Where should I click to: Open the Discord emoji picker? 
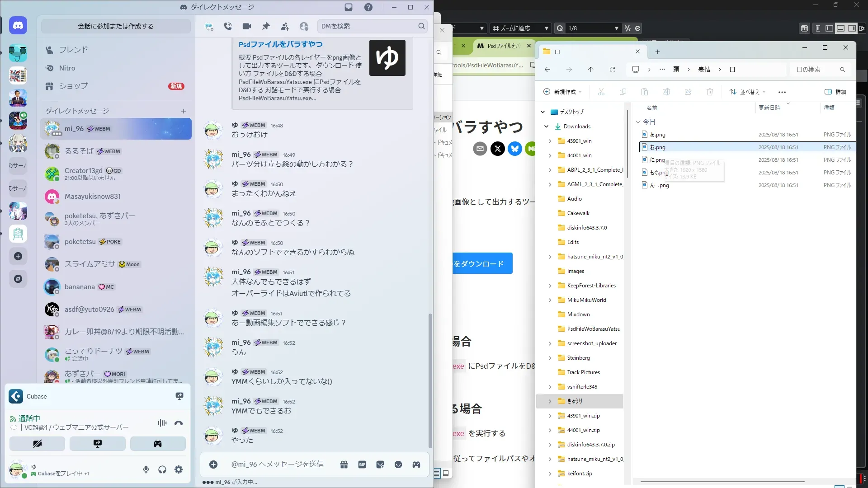(x=398, y=465)
